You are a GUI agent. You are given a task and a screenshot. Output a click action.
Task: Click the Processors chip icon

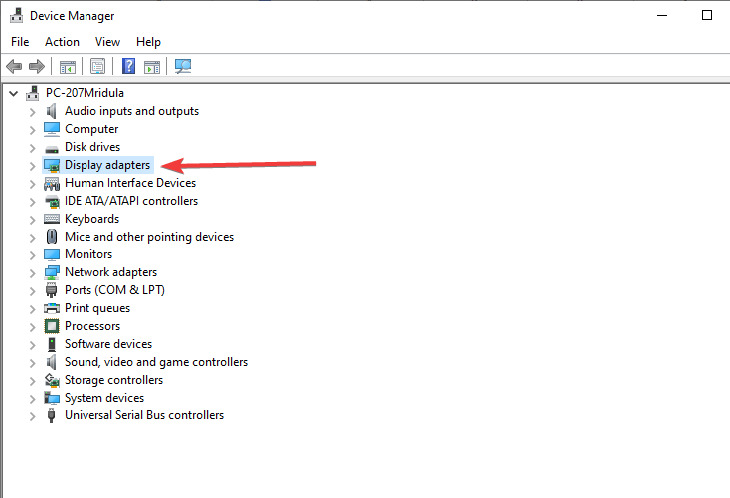tap(53, 326)
